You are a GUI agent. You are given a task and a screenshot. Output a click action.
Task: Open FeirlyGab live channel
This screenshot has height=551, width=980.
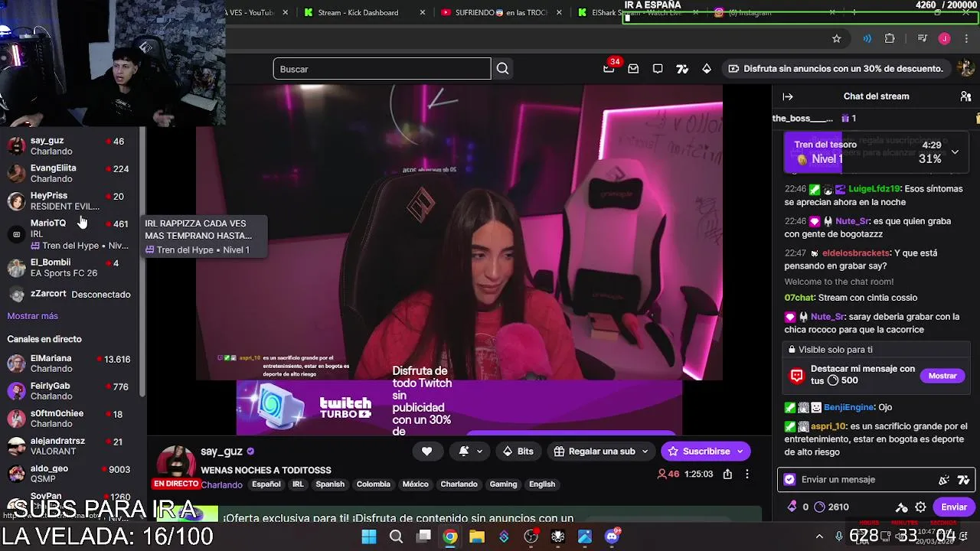[70, 391]
